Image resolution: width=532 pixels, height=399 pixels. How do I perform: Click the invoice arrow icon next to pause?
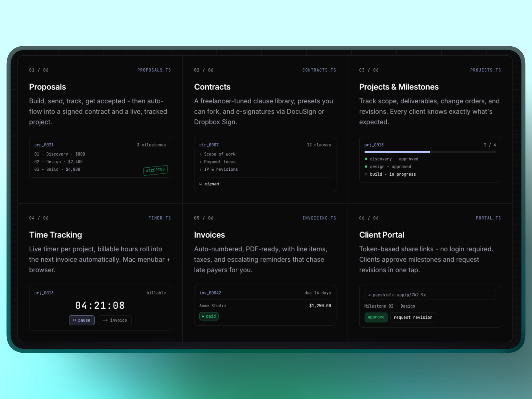(105, 320)
